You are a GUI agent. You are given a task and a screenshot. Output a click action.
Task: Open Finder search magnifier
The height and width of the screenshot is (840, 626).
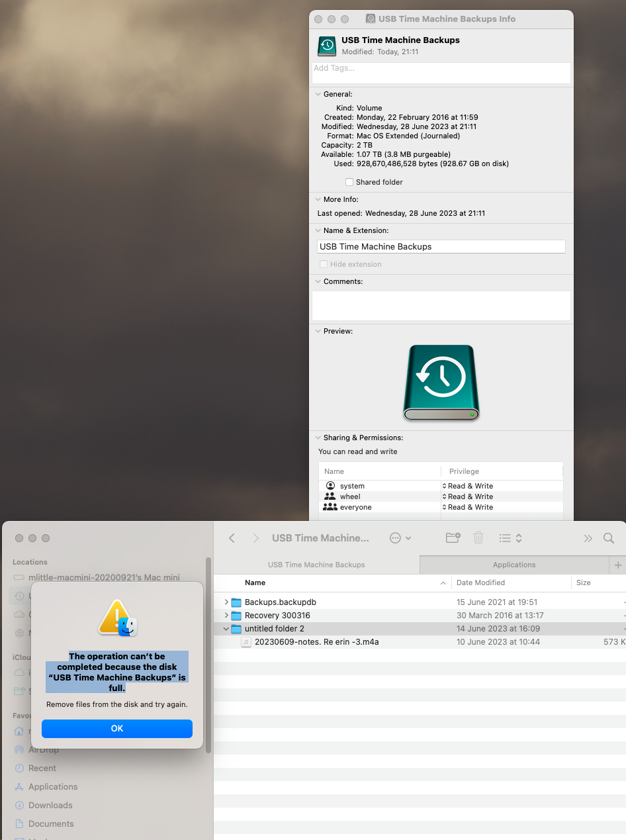(x=609, y=538)
